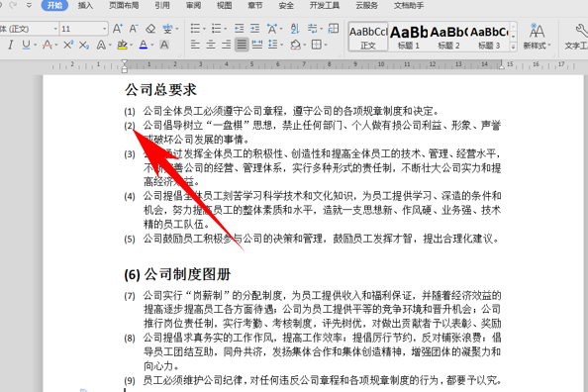The width and height of the screenshot is (588, 392).
Task: Toggle justified alignment button
Action: tap(242, 45)
